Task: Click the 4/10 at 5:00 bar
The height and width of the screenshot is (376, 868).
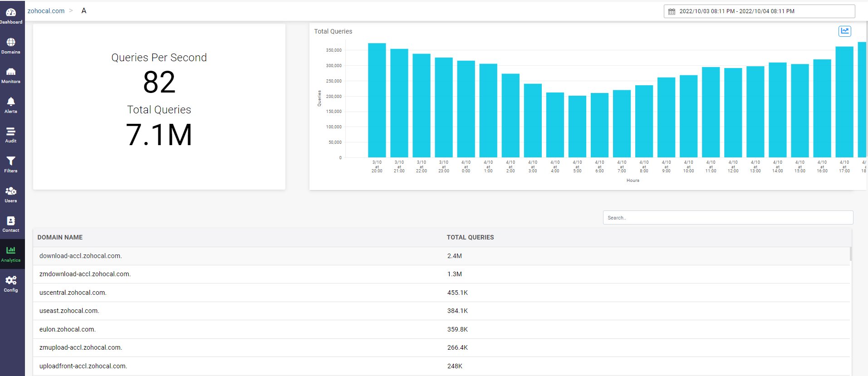Action: (577, 127)
